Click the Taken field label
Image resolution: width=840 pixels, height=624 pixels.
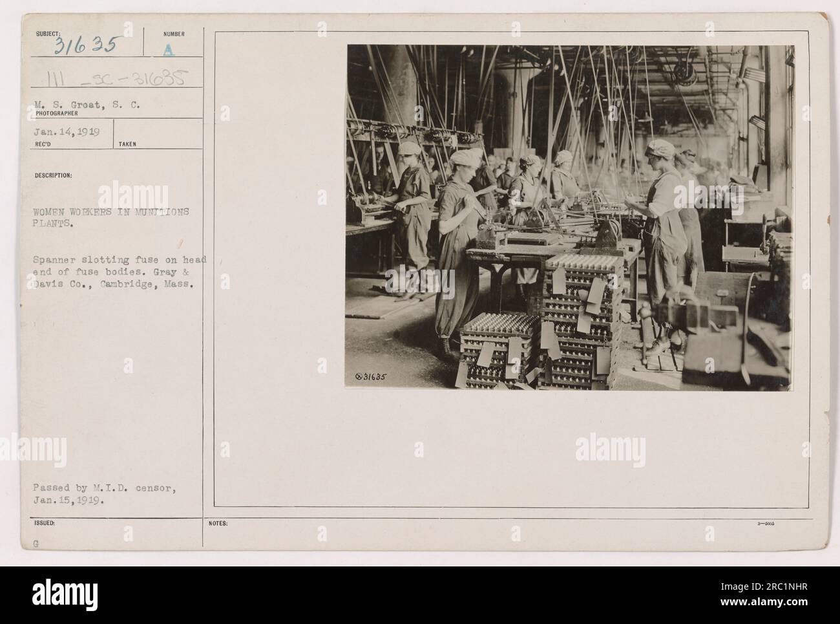(127, 144)
